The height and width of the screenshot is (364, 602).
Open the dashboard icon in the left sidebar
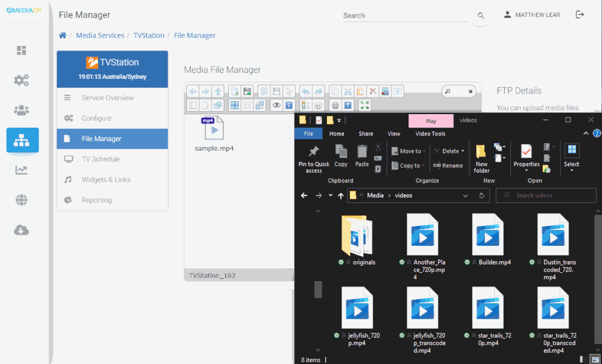[22, 51]
